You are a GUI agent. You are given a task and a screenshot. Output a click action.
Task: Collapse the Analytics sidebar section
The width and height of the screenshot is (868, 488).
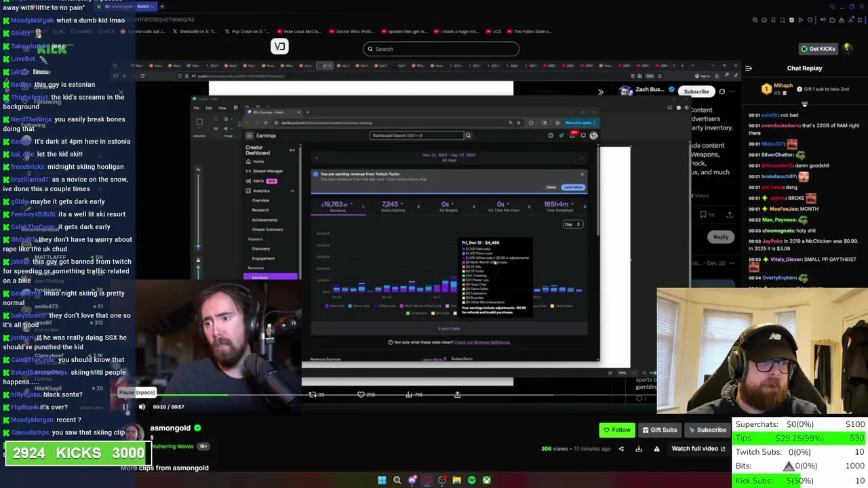click(292, 191)
